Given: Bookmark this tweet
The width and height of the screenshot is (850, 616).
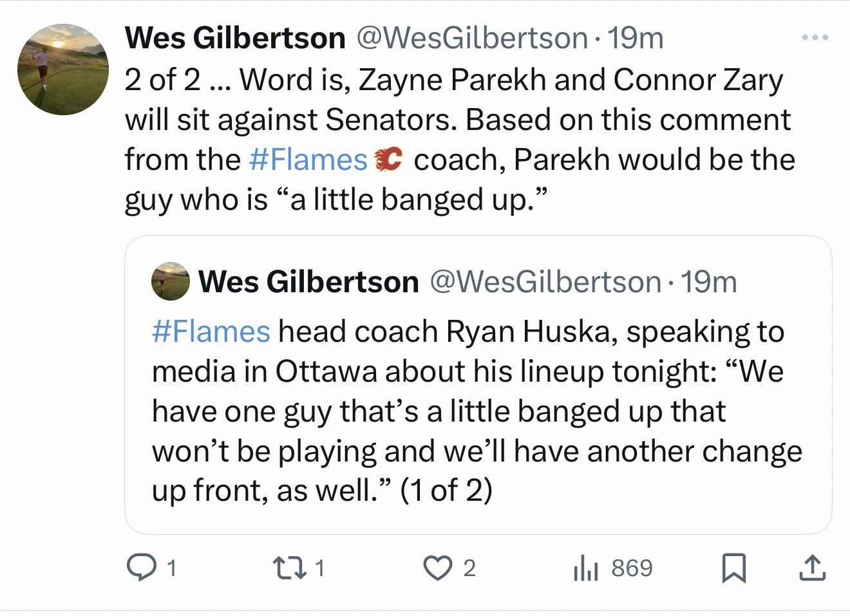Looking at the screenshot, I should (x=733, y=568).
